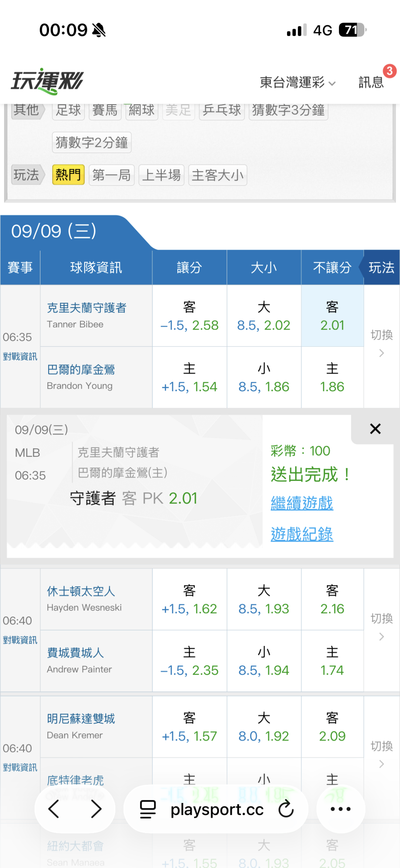Reload the playsport.cc page
This screenshot has width=400, height=868.
[x=286, y=809]
